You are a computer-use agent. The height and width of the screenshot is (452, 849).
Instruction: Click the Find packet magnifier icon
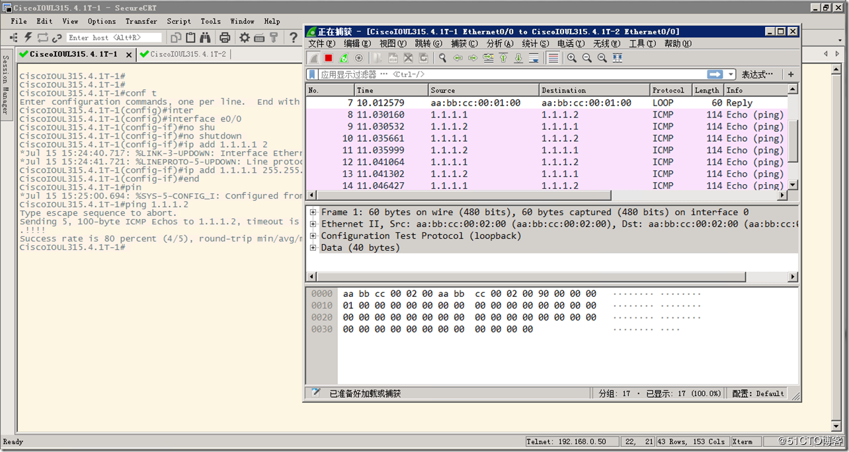[442, 58]
